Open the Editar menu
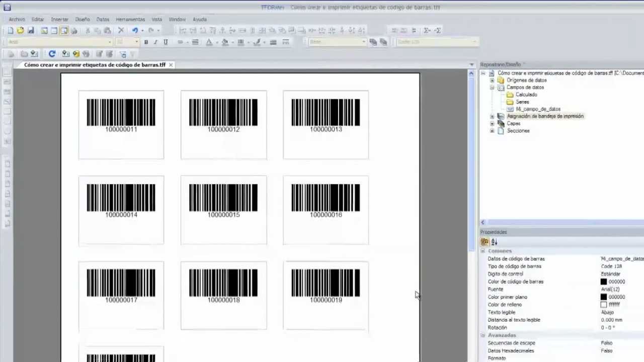Viewport: 644px width, 362px height. 38,20
